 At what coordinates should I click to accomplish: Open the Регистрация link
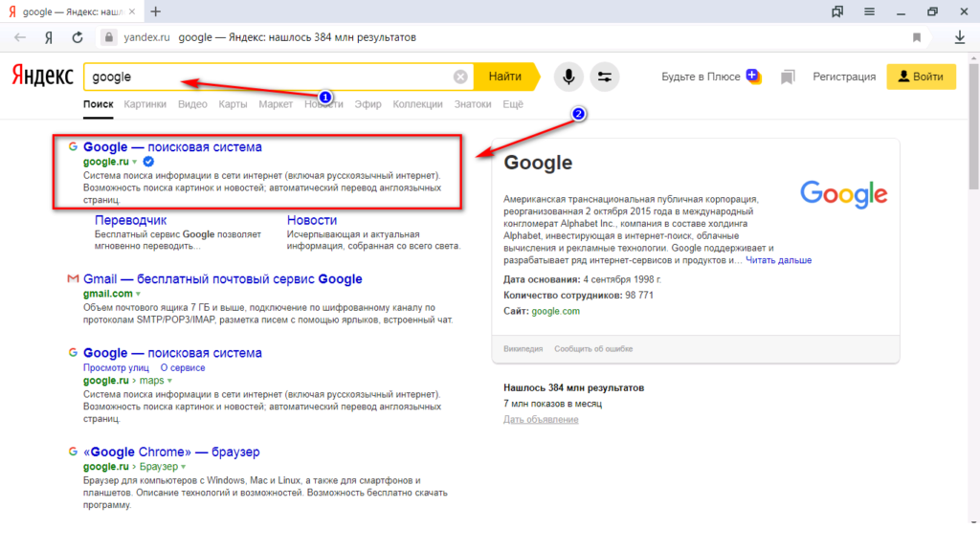coord(844,77)
